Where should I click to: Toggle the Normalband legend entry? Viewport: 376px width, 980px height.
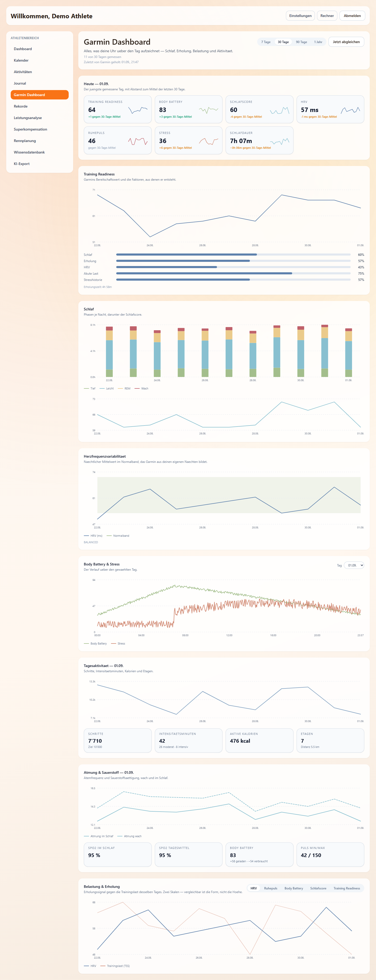[x=118, y=536]
